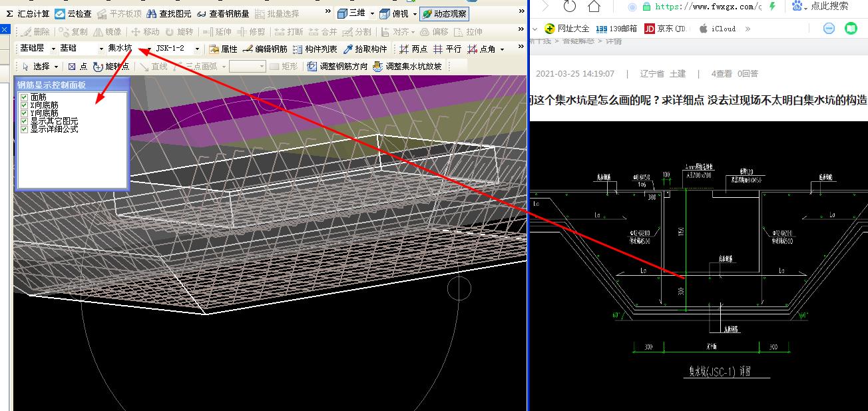
Task: Open the 网址大全 bookmark
Action: (566, 29)
